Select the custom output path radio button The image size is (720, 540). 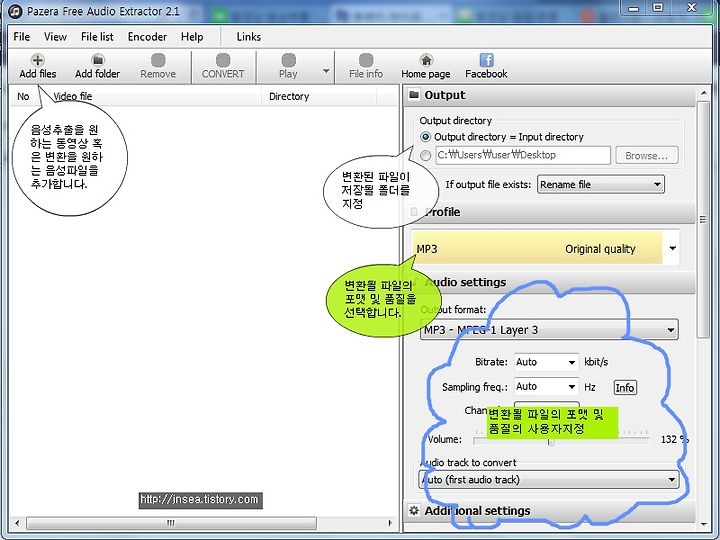click(x=426, y=155)
